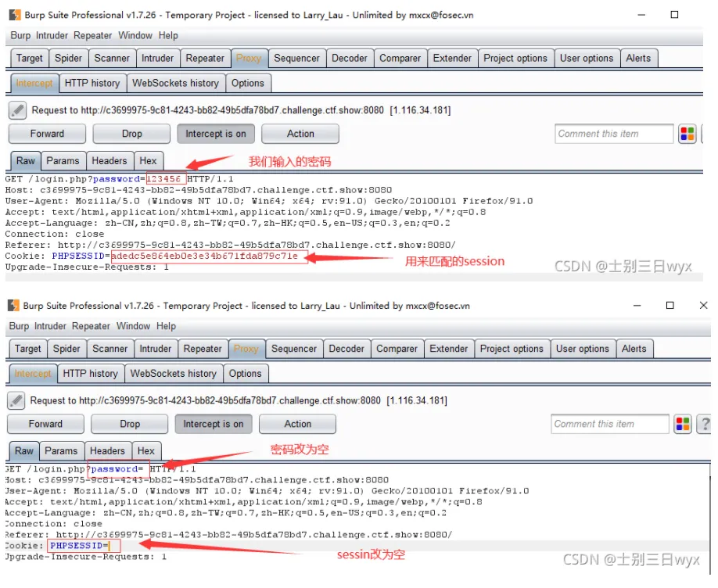Open Action menu in lower window
This screenshot has width=718, height=588.
298,424
